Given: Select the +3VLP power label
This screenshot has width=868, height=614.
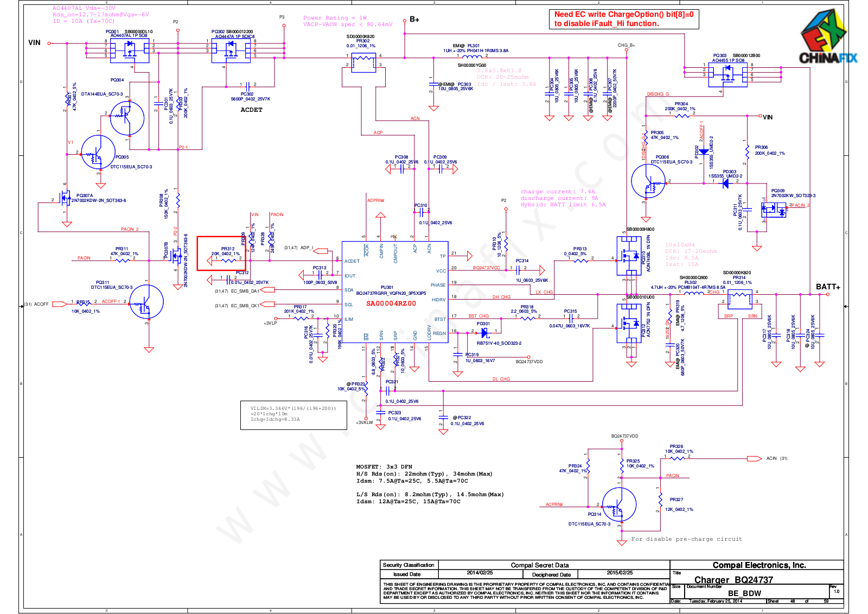Looking at the screenshot, I should (270, 323).
